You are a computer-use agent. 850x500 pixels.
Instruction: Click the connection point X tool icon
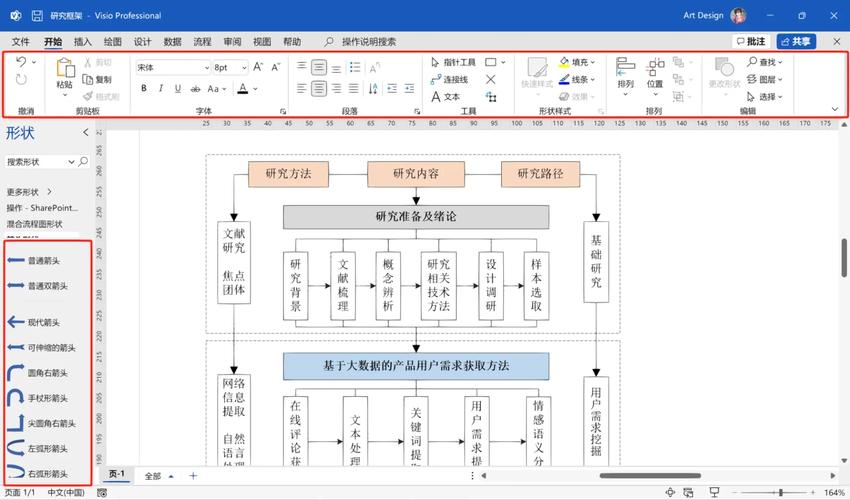tap(491, 80)
